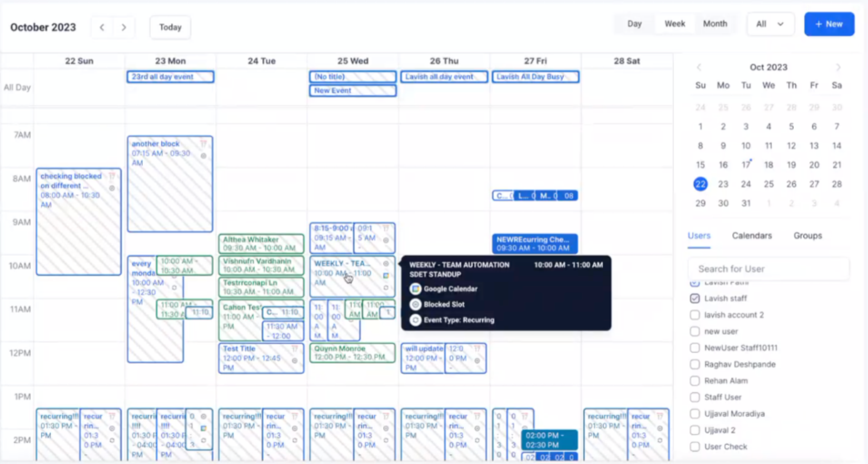Switch to the Calendars tab
Image resolution: width=868 pixels, height=464 pixels.
point(751,236)
